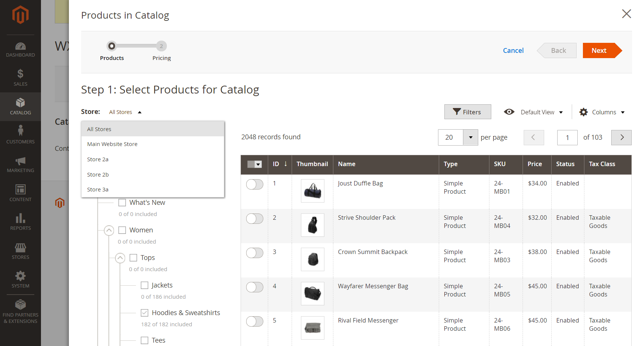Click the gear icon for Columns
The width and height of the screenshot is (644, 346).
click(x=584, y=112)
